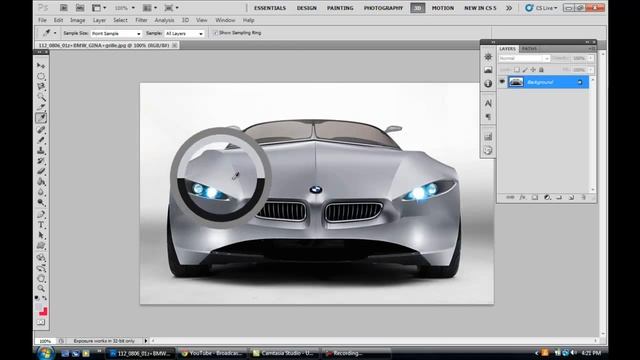Viewport: 640px width, 360px height.
Task: Select the Lasso tool
Action: click(41, 87)
